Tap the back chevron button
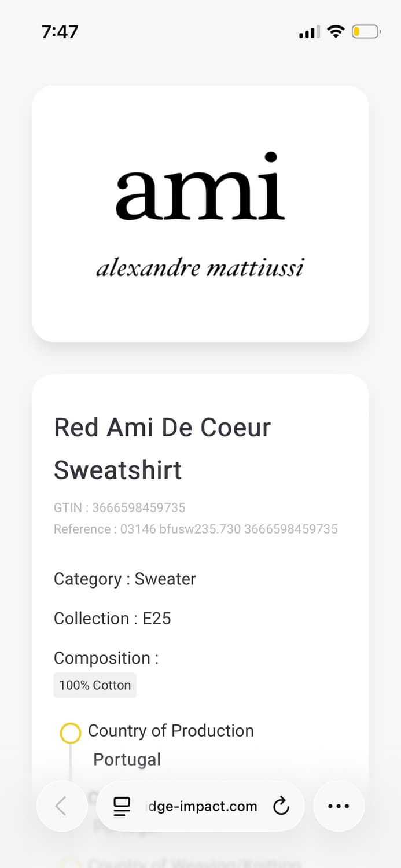The image size is (401, 868). point(61,806)
